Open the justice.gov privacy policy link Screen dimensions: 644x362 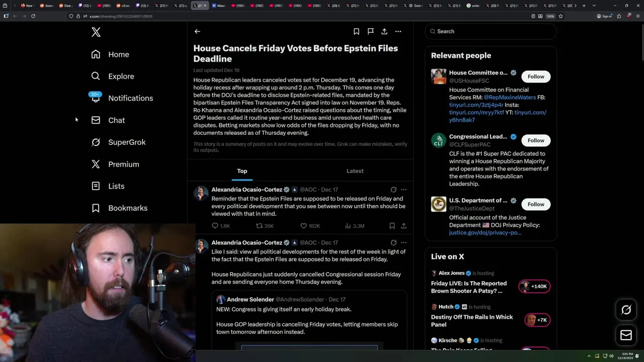click(x=485, y=233)
